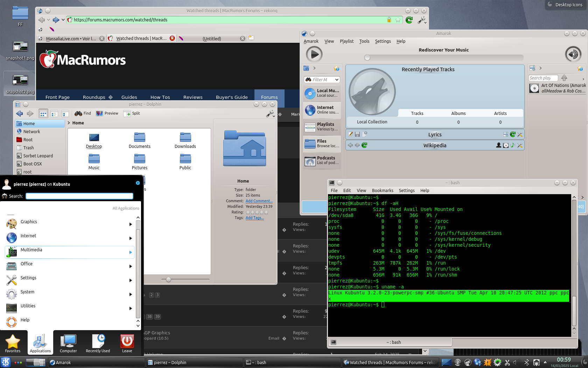Open Podcasts in Amarok media sources
The height and width of the screenshot is (368, 588).
[x=322, y=161]
